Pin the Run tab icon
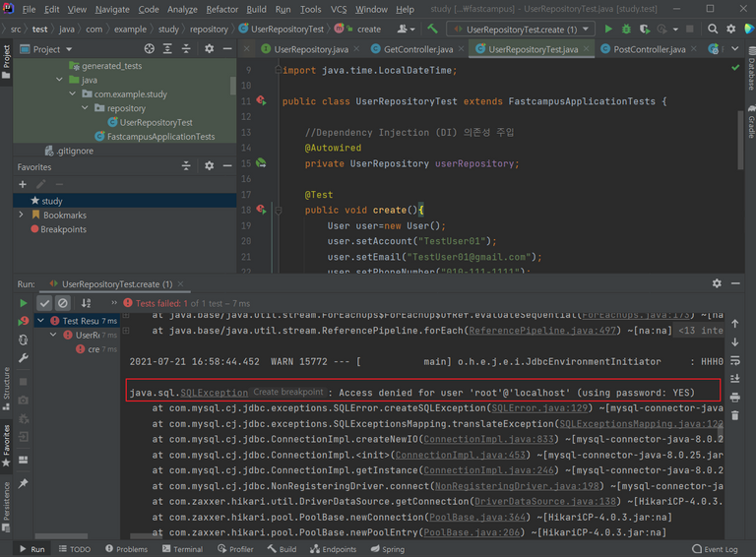The image size is (756, 557). [x=24, y=483]
